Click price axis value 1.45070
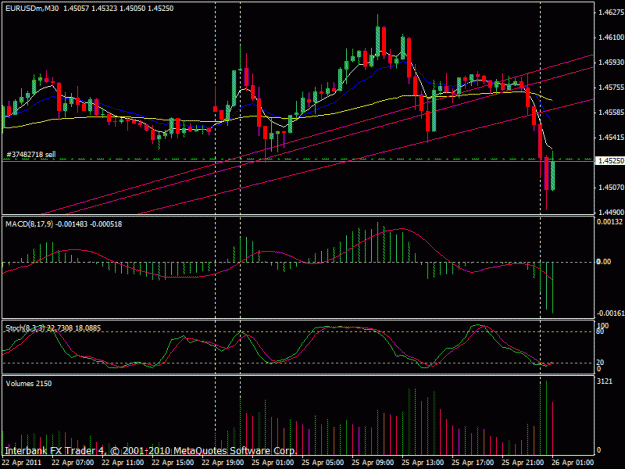This screenshot has height=469, width=625. point(610,187)
